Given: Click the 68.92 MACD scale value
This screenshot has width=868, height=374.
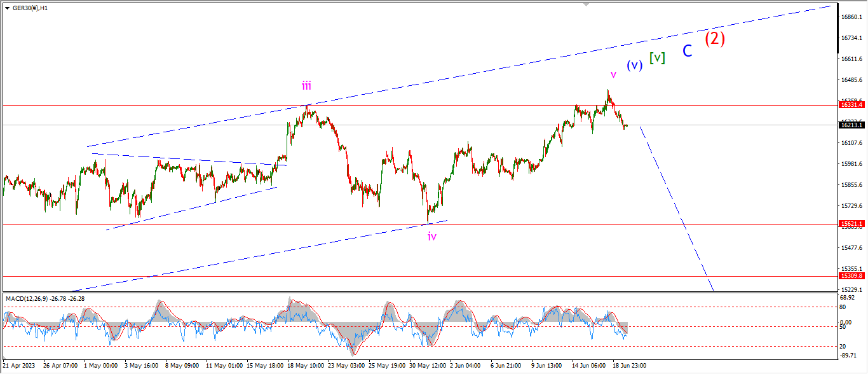Looking at the screenshot, I should pyautogui.click(x=848, y=298).
